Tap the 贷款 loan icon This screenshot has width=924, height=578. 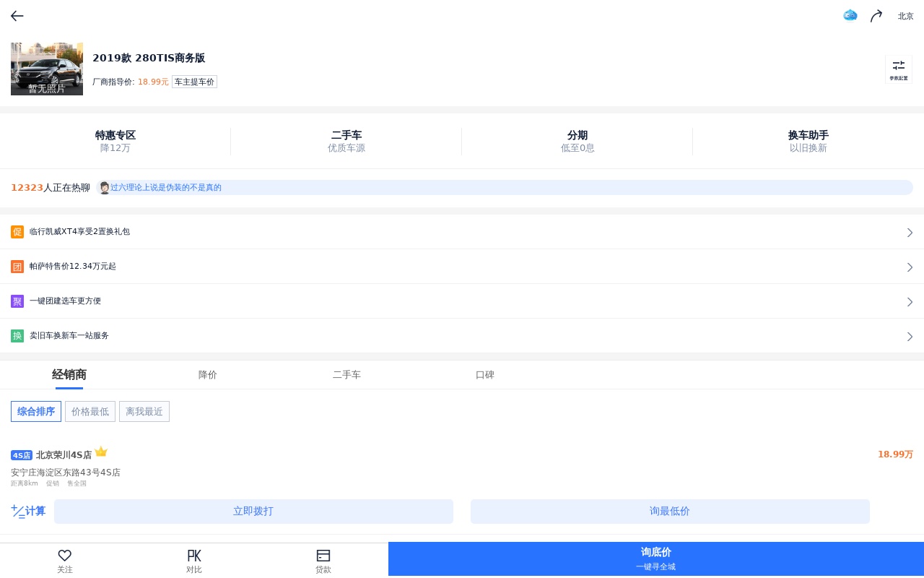323,556
